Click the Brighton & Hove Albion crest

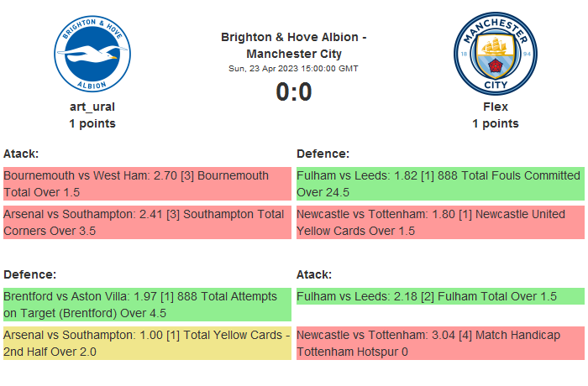click(92, 55)
